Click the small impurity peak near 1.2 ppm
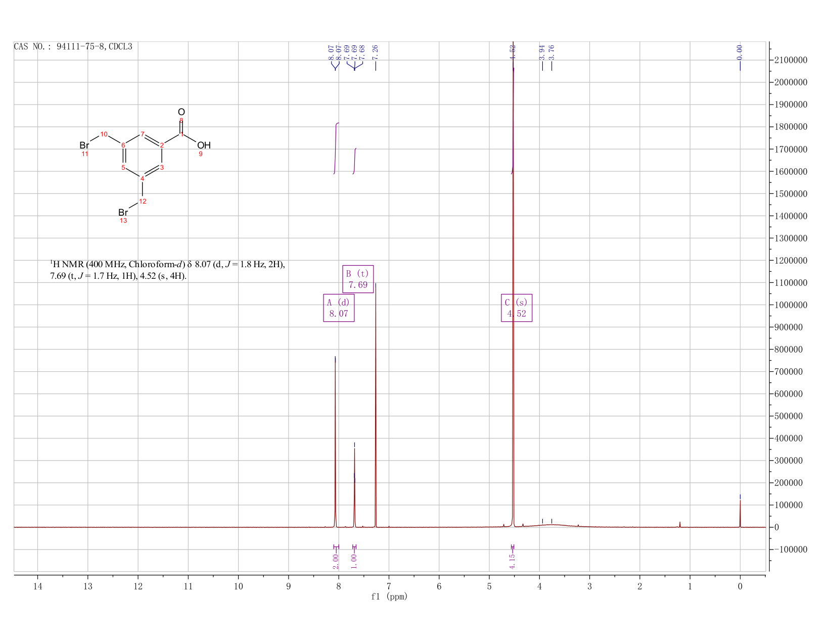The width and height of the screenshot is (834, 644). tap(680, 524)
